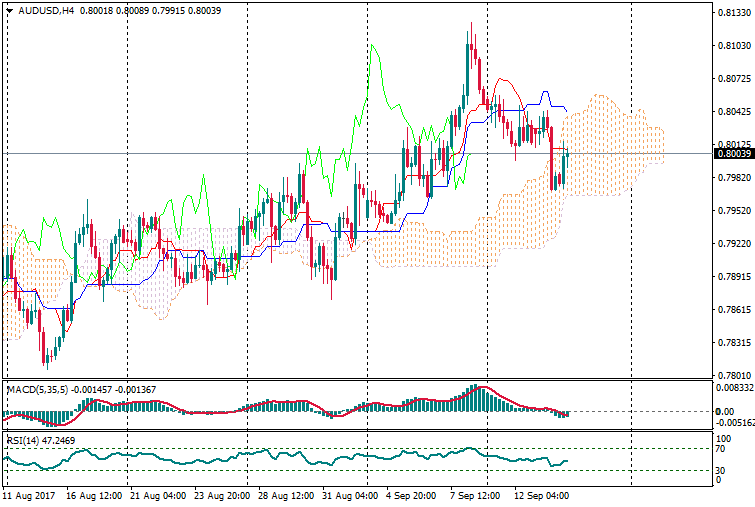Image resolution: width=755 pixels, height=507 pixels.
Task: Click the 11 Aug 2017 date label
Action: (30, 494)
